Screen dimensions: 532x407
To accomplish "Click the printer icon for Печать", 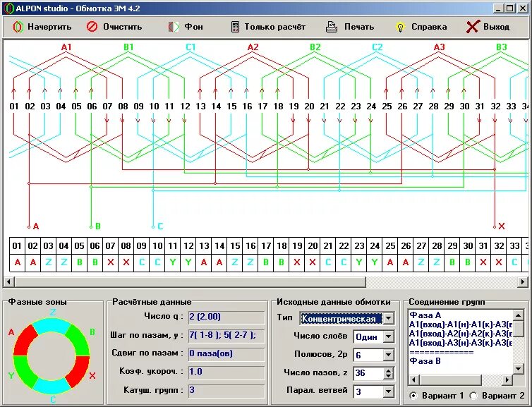I will click(x=332, y=27).
